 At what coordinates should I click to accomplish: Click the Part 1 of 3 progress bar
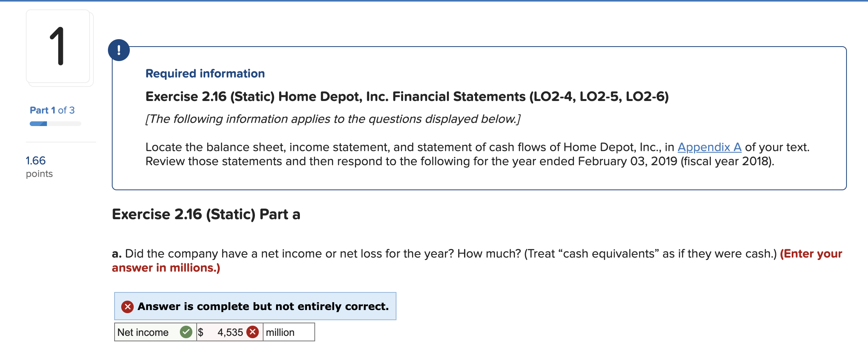(x=55, y=123)
